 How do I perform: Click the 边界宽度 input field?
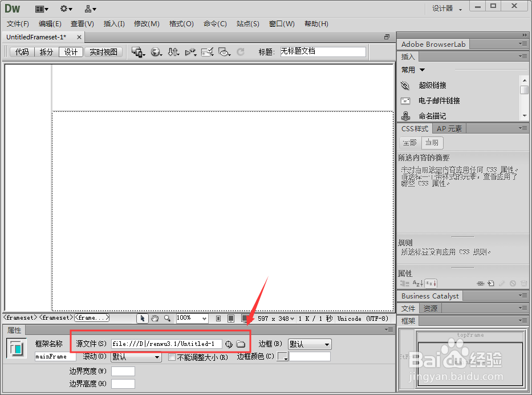click(x=123, y=371)
